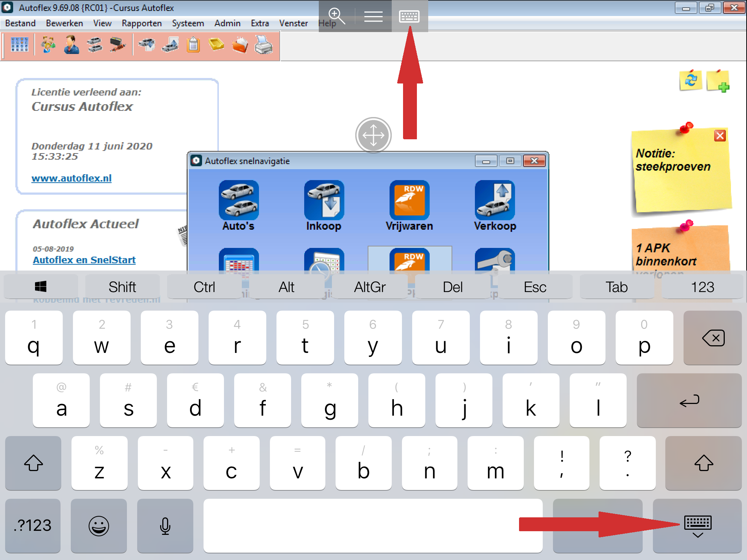The image size is (747, 560).
Task: Toggle right shift arrow key beside question mark
Action: [704, 463]
